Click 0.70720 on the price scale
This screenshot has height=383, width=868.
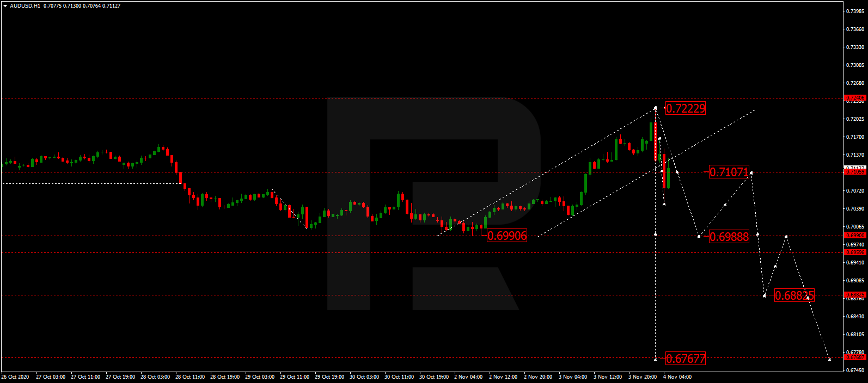855,190
